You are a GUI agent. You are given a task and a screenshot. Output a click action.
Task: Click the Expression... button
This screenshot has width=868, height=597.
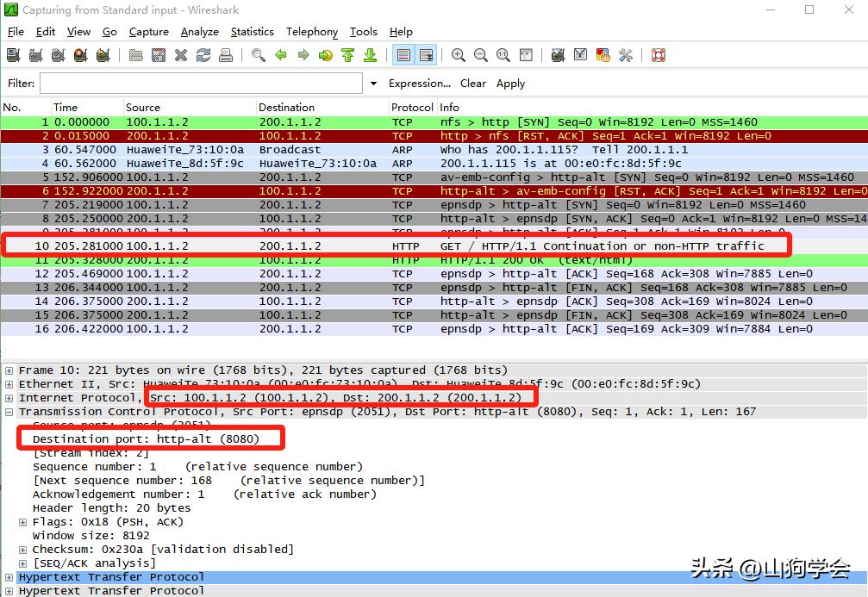(x=419, y=84)
